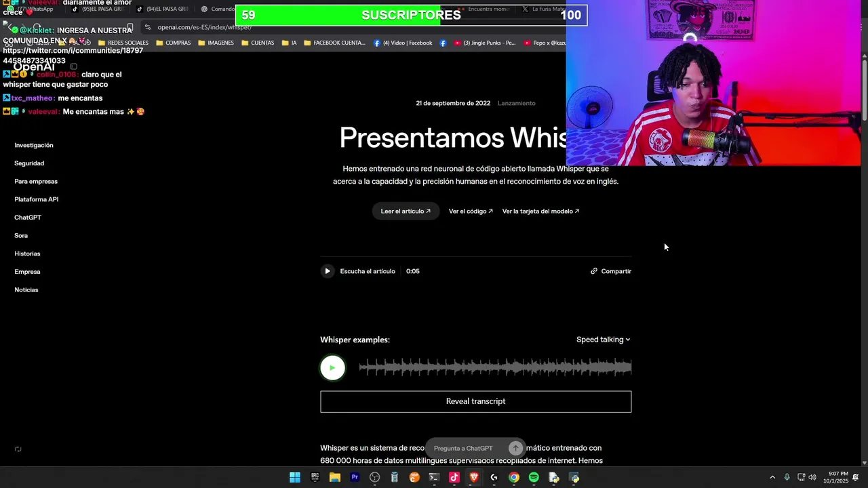Image resolution: width=868 pixels, height=488 pixels.
Task: Open the IA bookmarks folder
Action: pos(289,43)
